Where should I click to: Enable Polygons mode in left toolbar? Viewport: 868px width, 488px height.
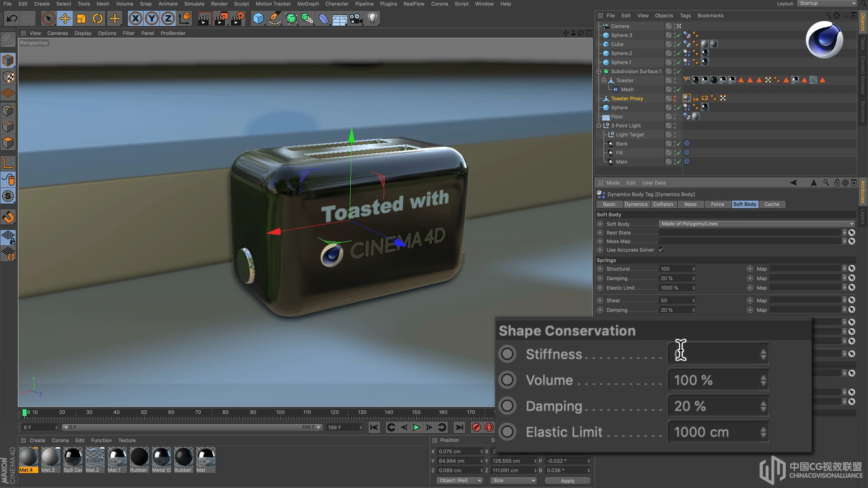click(x=8, y=143)
